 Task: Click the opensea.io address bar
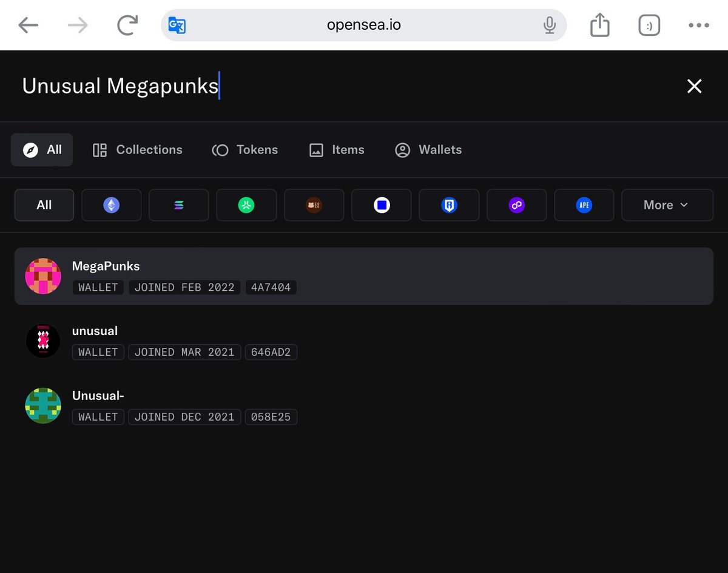(364, 25)
